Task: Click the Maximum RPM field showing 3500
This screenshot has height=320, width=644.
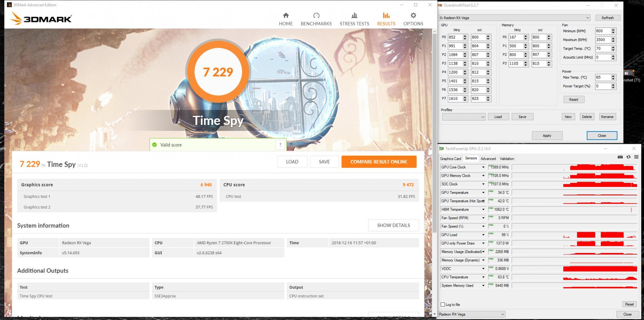Action: (603, 40)
